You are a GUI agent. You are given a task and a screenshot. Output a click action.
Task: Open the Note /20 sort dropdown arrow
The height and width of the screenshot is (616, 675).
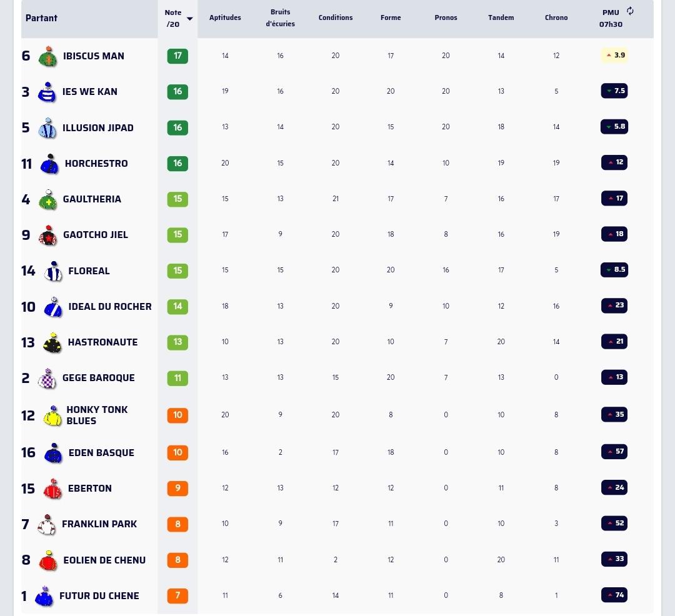click(189, 19)
